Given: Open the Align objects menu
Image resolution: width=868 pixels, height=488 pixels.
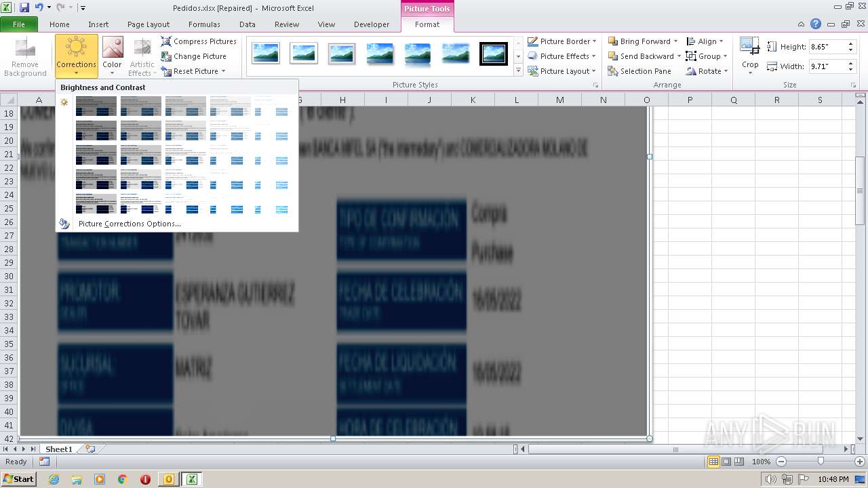Looking at the screenshot, I should 705,41.
